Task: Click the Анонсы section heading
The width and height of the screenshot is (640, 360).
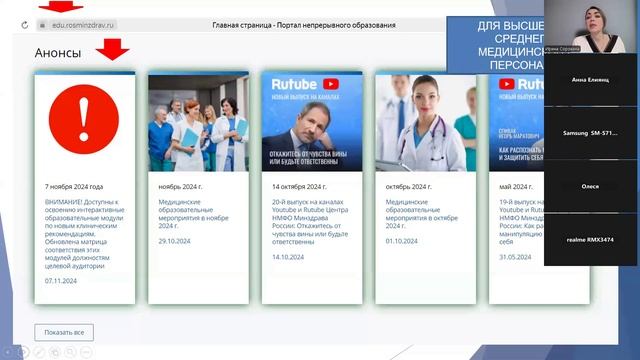Action: click(x=58, y=53)
